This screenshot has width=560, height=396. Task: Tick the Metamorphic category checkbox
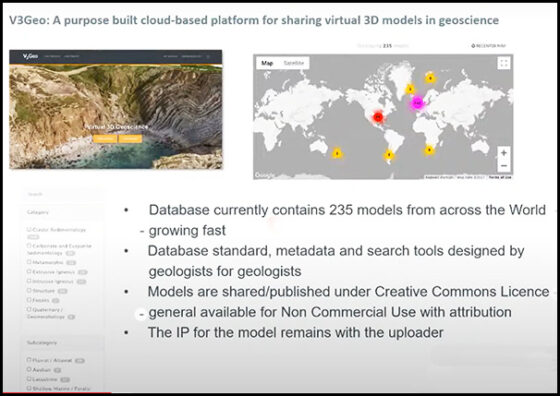coord(29,262)
